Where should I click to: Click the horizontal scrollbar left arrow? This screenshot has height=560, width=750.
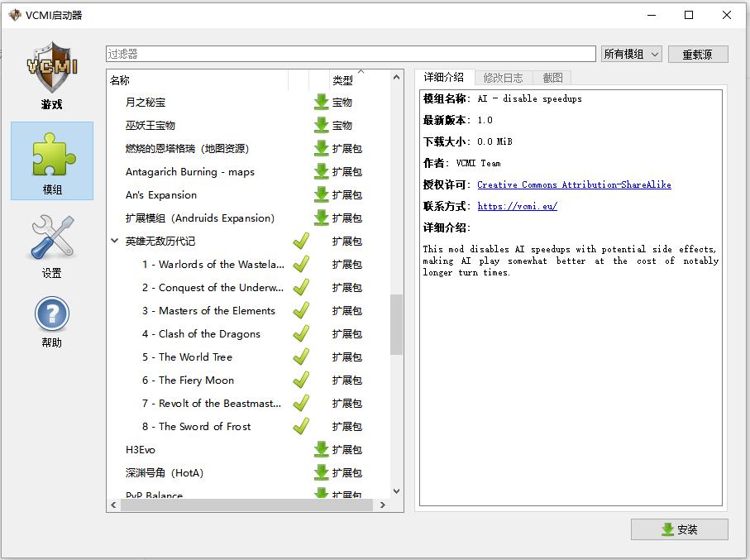113,505
